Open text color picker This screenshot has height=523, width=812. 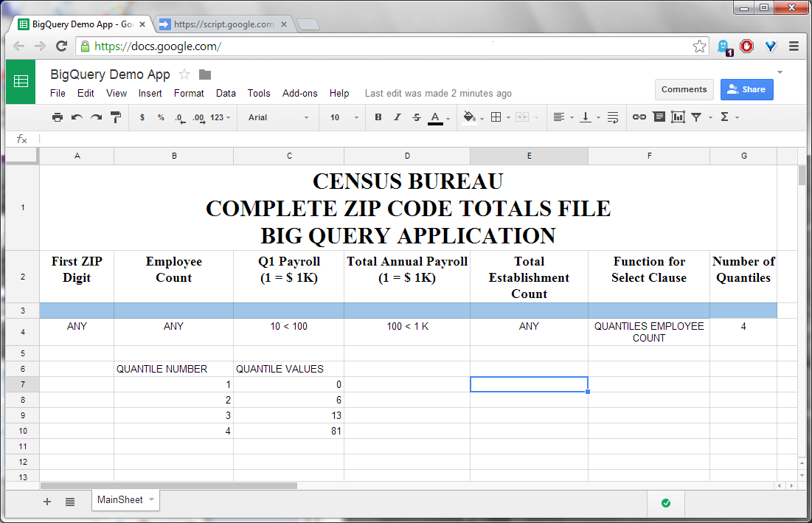[439, 118]
